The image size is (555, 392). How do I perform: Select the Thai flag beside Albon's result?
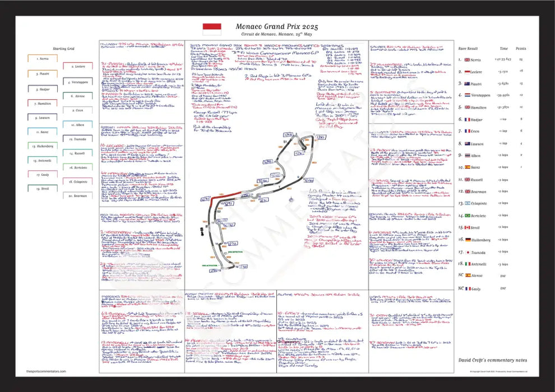[x=466, y=155]
